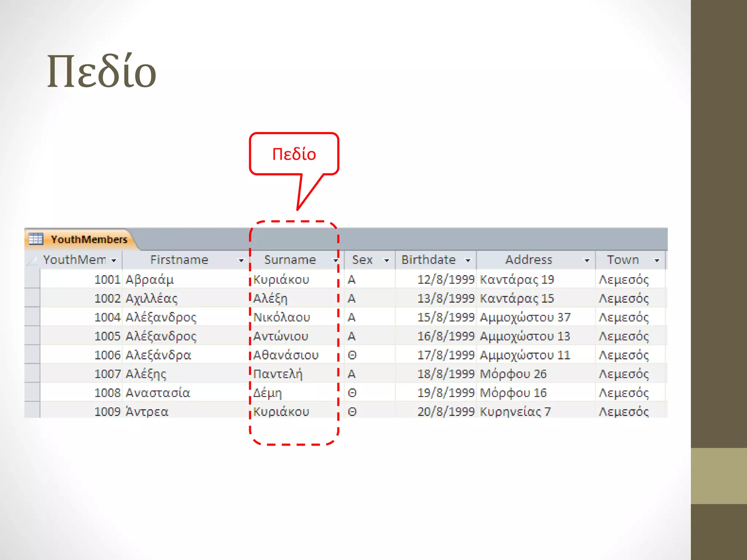Screen dimensions: 747x560
Task: Open the YouthMem column dropdown arrow
Action: [x=114, y=260]
